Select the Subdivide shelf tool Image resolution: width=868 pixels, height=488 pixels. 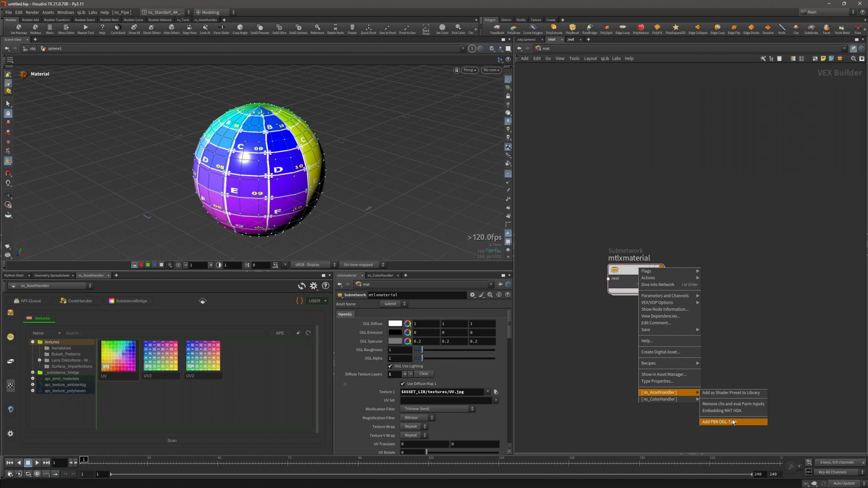811,29
